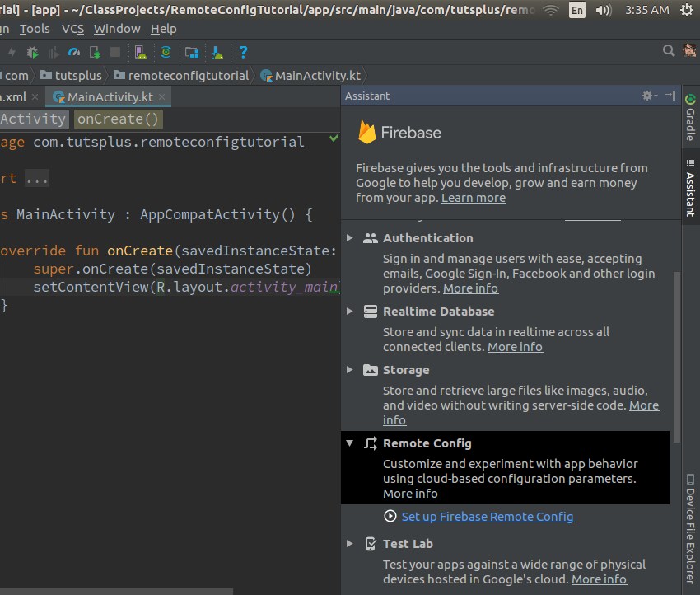Viewport: 700px width, 595px height.
Task: Open the Project Structure icon
Action: (192, 52)
